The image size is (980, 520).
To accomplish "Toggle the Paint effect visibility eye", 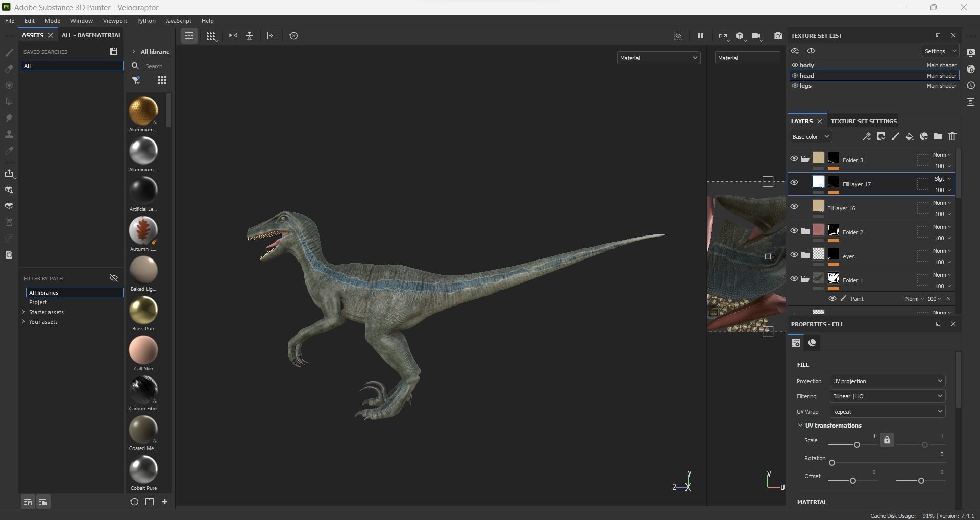I will click(832, 298).
